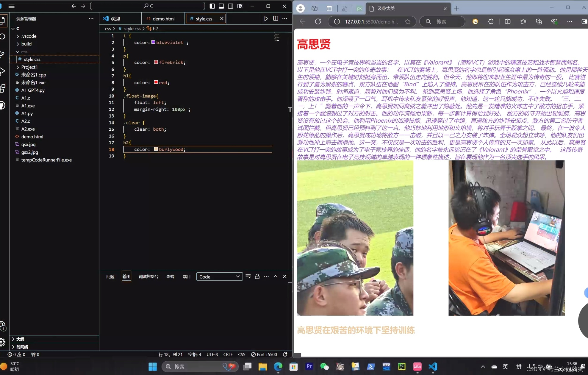Open browser settings and more menu

[570, 21]
